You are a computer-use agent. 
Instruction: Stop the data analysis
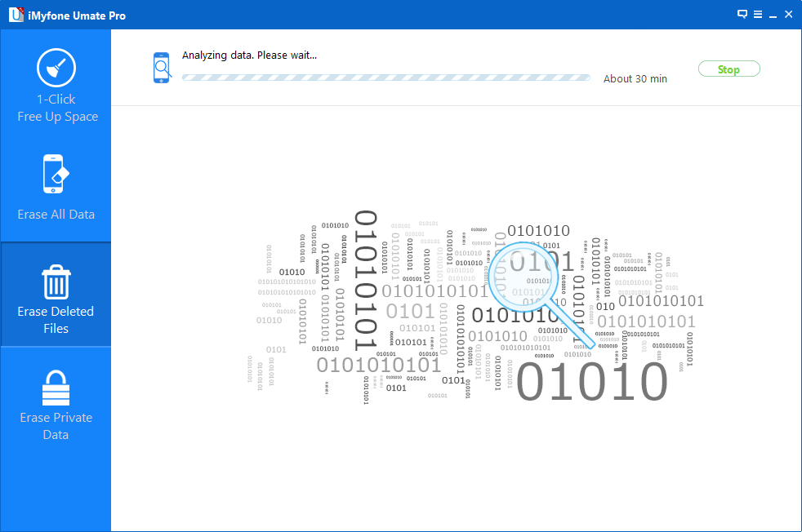pyautogui.click(x=728, y=69)
